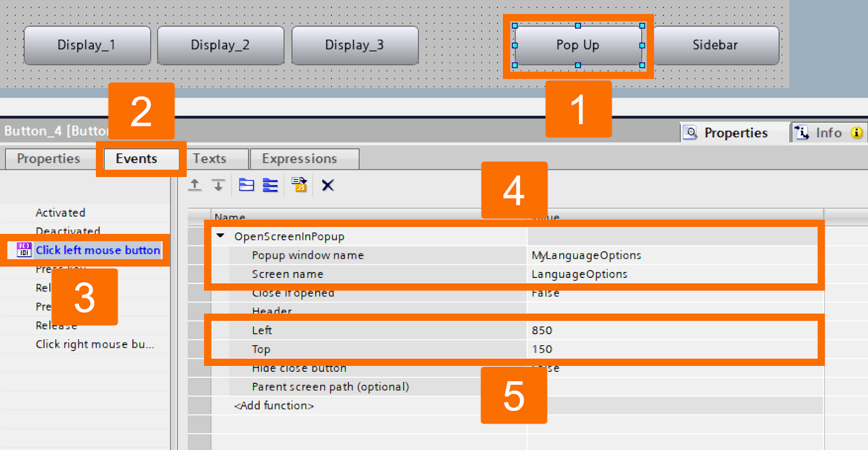Select the Pop Up button on the screen

tap(578, 45)
